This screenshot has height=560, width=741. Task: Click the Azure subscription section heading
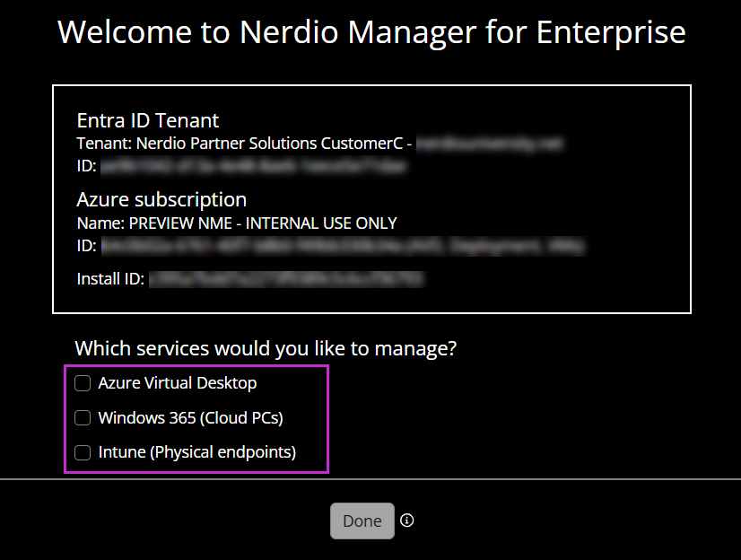[x=161, y=199]
